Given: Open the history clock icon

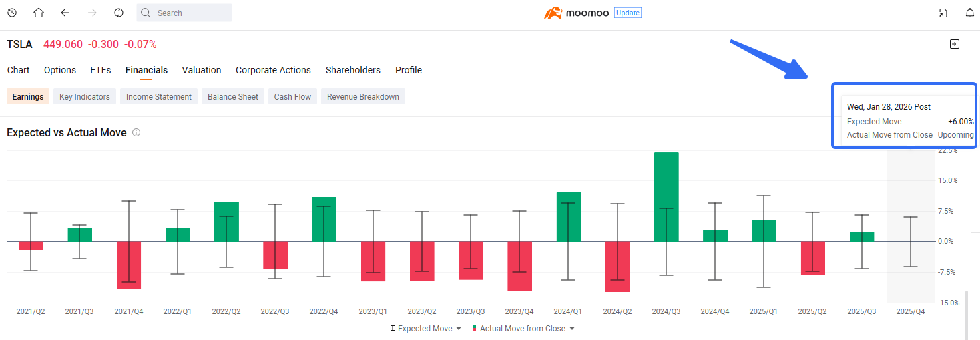Looking at the screenshot, I should coord(12,13).
